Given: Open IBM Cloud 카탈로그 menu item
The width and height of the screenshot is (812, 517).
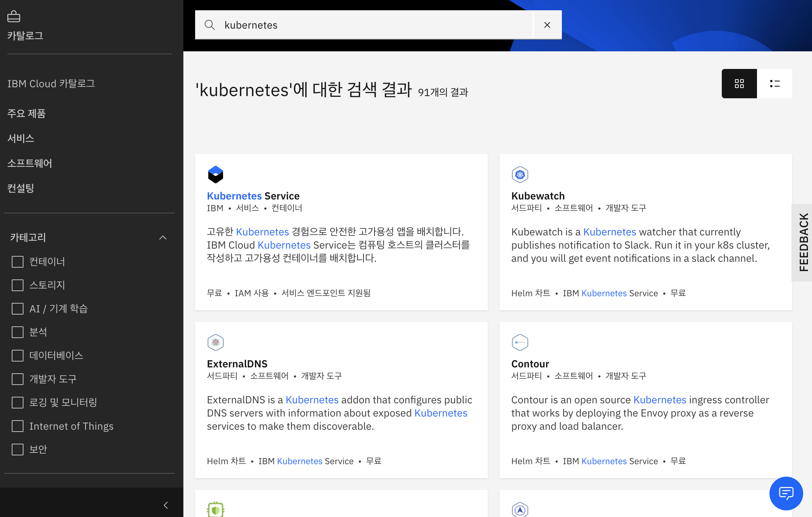Looking at the screenshot, I should coord(51,84).
